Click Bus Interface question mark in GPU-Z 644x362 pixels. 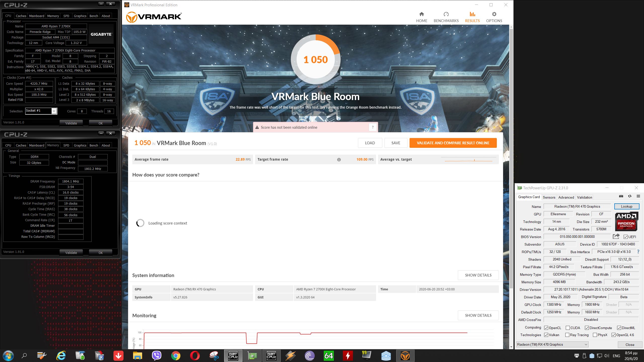coord(638,252)
